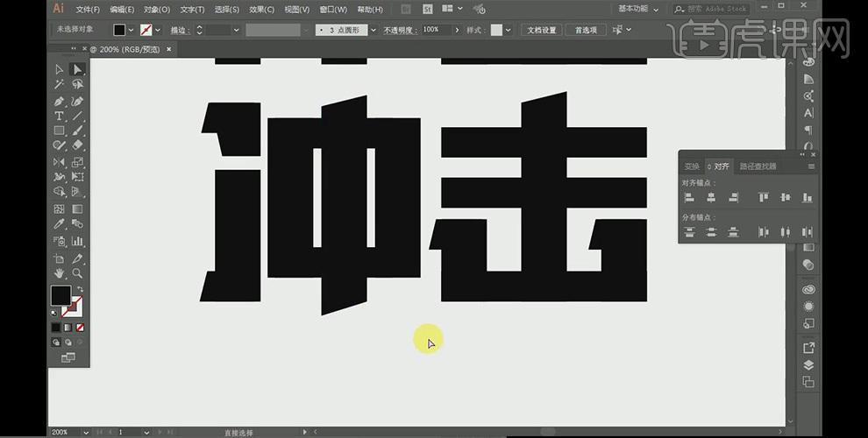Image resolution: width=868 pixels, height=438 pixels.
Task: Select the Shaper tool
Action: coord(60,145)
